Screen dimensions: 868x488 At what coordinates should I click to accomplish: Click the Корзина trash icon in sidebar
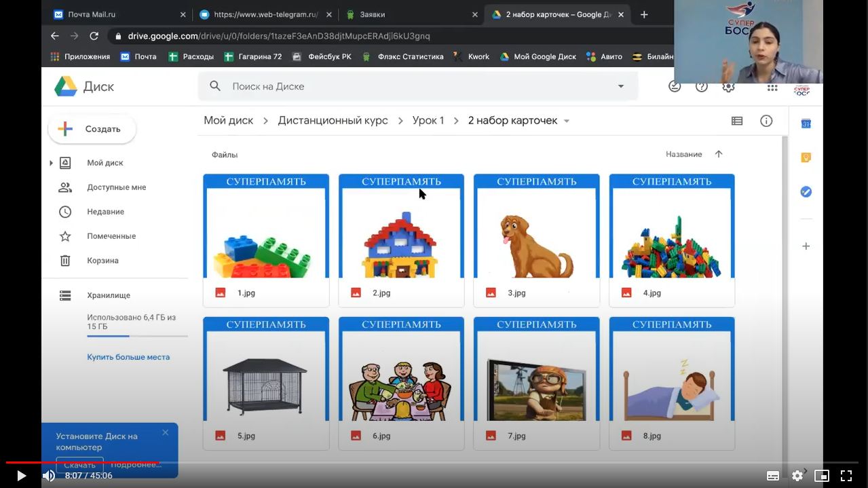65,261
